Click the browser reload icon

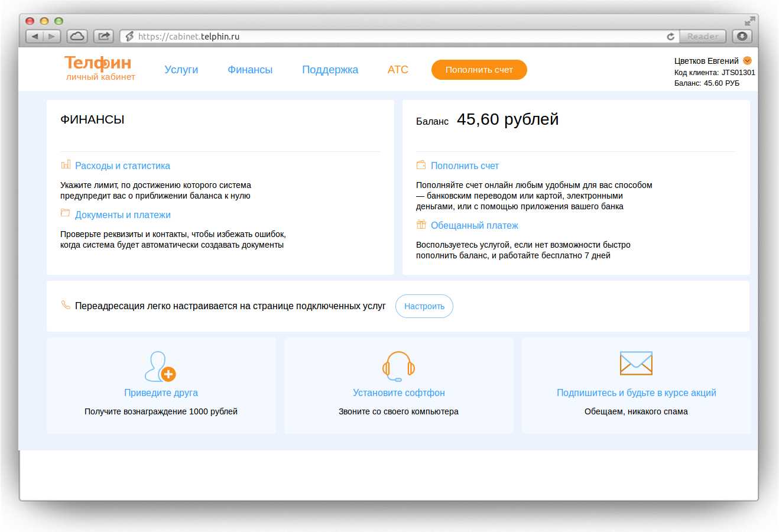tap(670, 36)
